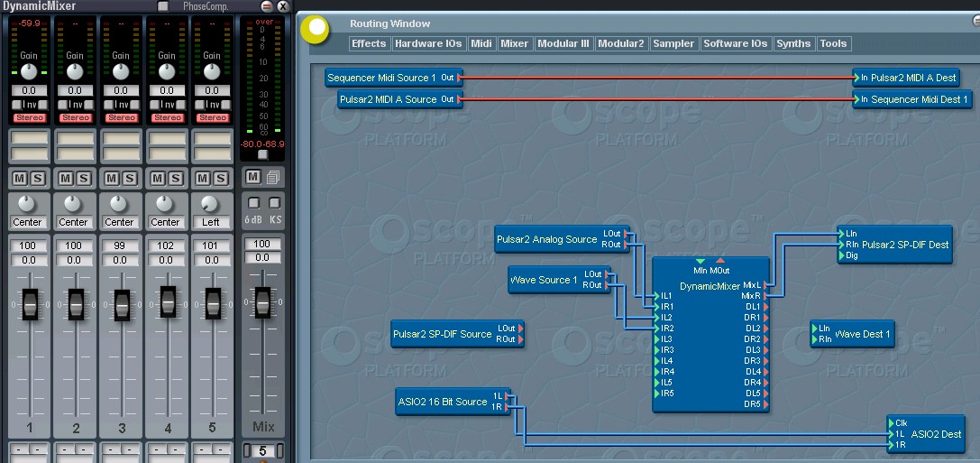Toggle channel 4 Stereo button
980x463 pixels.
click(x=167, y=117)
